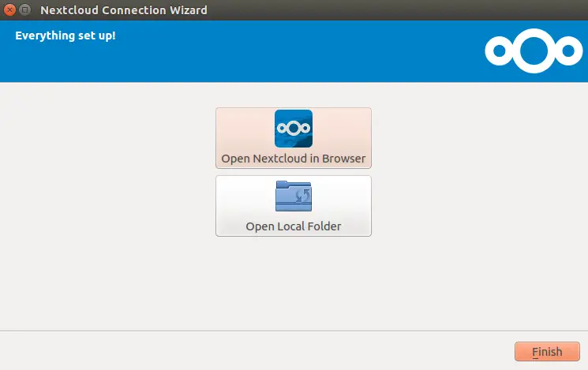This screenshot has height=370, width=588.
Task: Click the Open Local Folder button
Action: [x=294, y=206]
